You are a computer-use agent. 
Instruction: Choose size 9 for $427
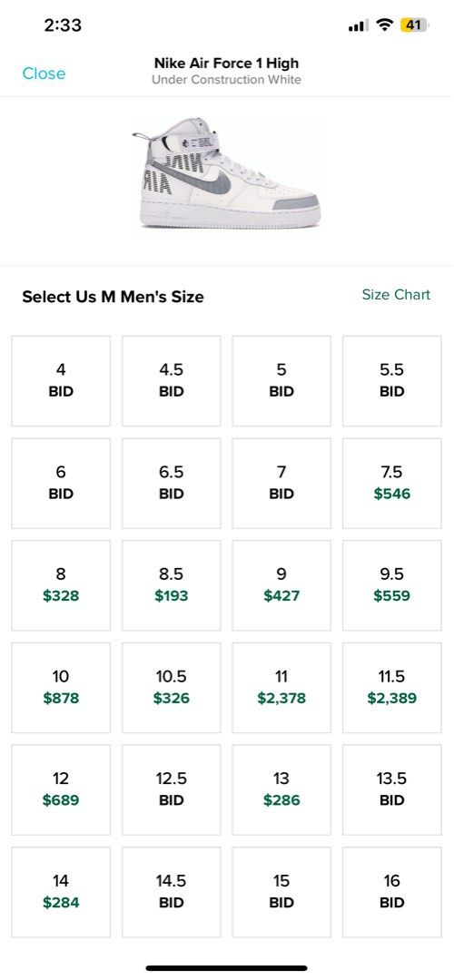[x=281, y=585]
